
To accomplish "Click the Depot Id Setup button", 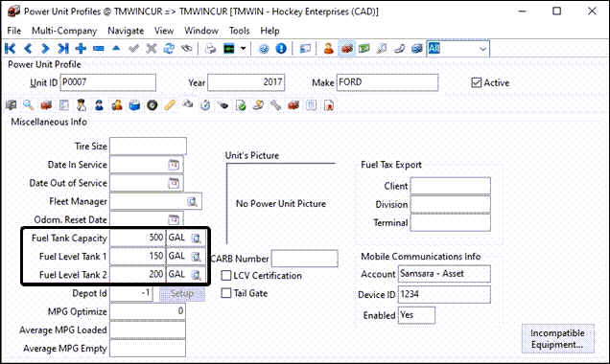I will (182, 293).
